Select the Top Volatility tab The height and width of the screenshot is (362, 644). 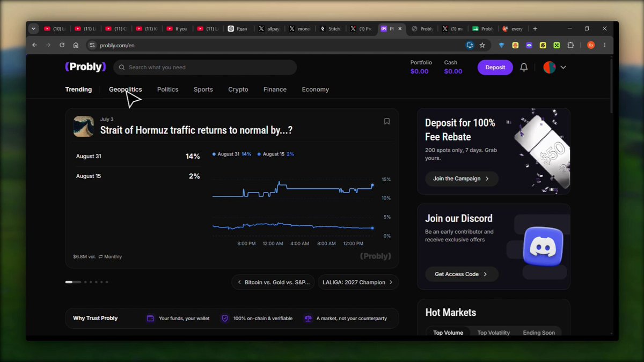pyautogui.click(x=494, y=333)
